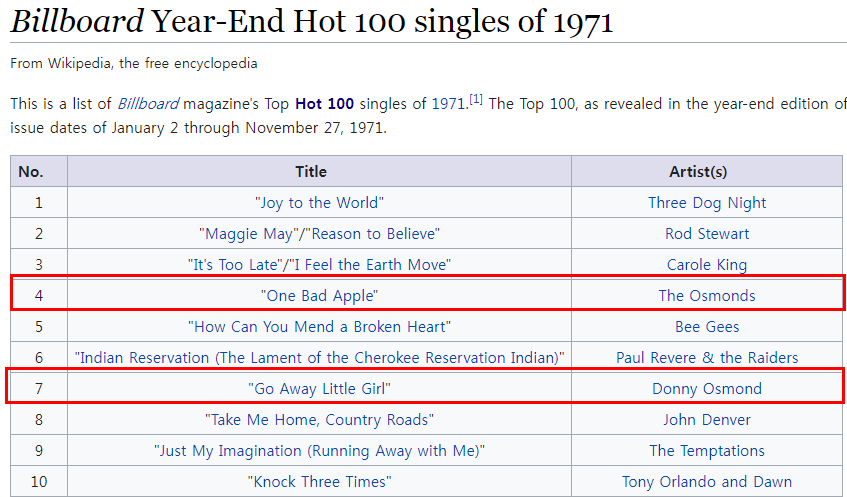The image size is (847, 497).
Task: Open the "One Bad Apple" song link
Action: coord(319,296)
